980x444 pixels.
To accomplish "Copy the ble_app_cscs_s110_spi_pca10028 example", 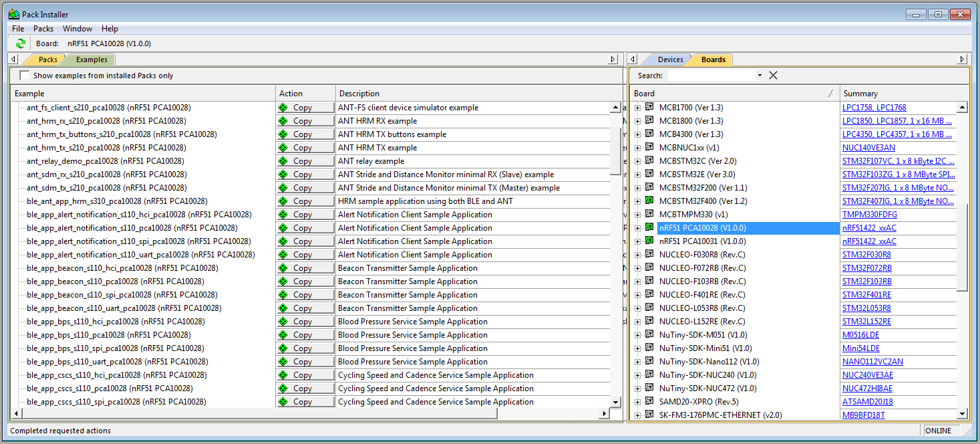I will (305, 402).
